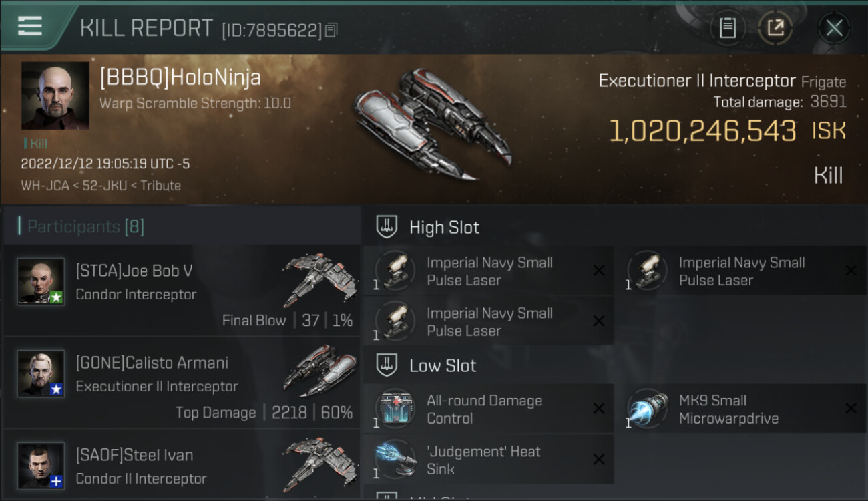
Task: Open HoloNinja's character portrait
Action: [x=55, y=96]
